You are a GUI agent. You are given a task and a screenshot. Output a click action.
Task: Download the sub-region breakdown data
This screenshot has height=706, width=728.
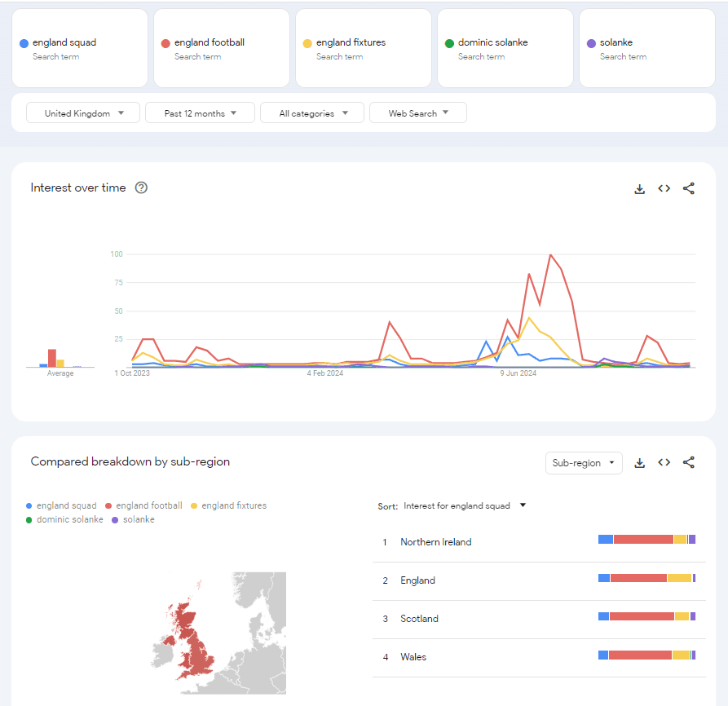pyautogui.click(x=639, y=461)
